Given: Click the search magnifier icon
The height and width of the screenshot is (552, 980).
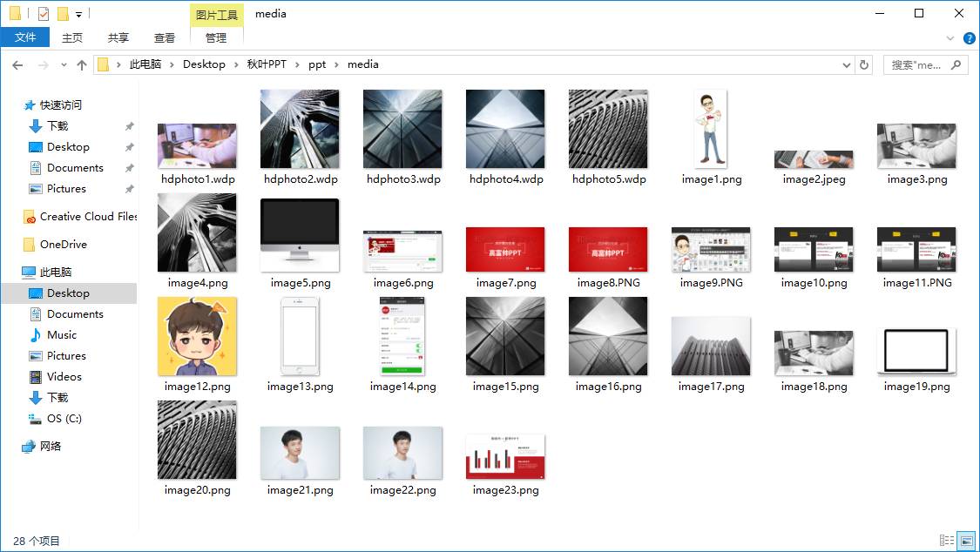Looking at the screenshot, I should (x=956, y=64).
